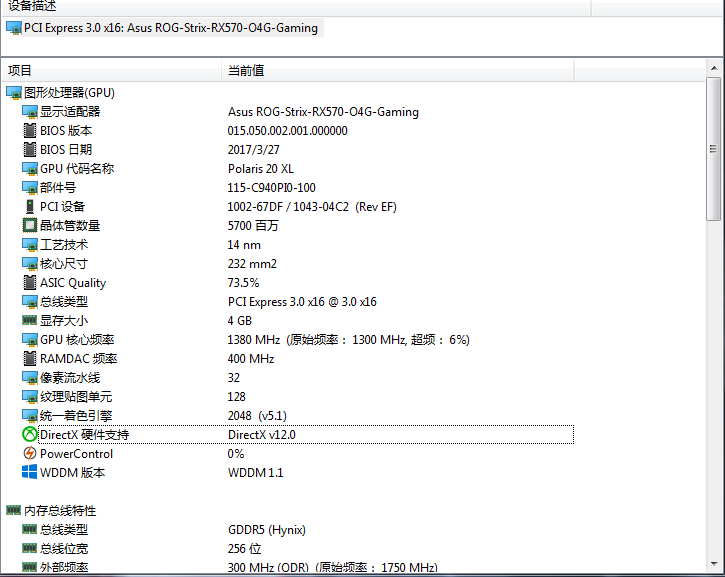Select the ASIC Quality row label
Image resolution: width=725 pixels, height=577 pixels.
[73, 282]
